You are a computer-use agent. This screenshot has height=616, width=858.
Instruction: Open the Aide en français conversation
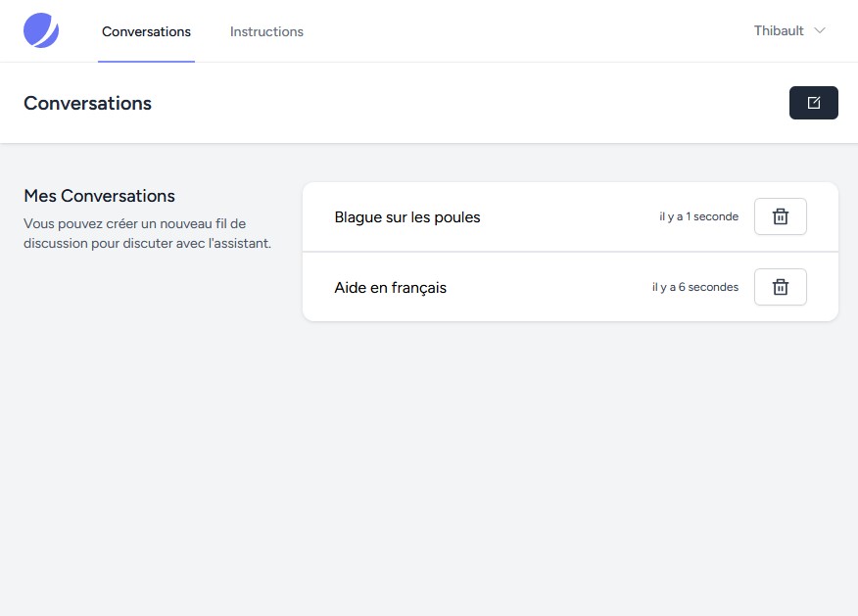point(390,288)
